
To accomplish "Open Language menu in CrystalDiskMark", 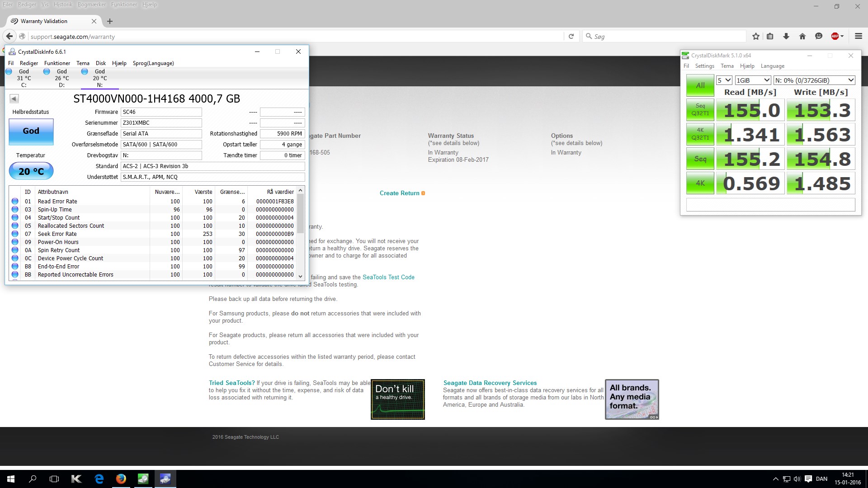I will click(772, 66).
